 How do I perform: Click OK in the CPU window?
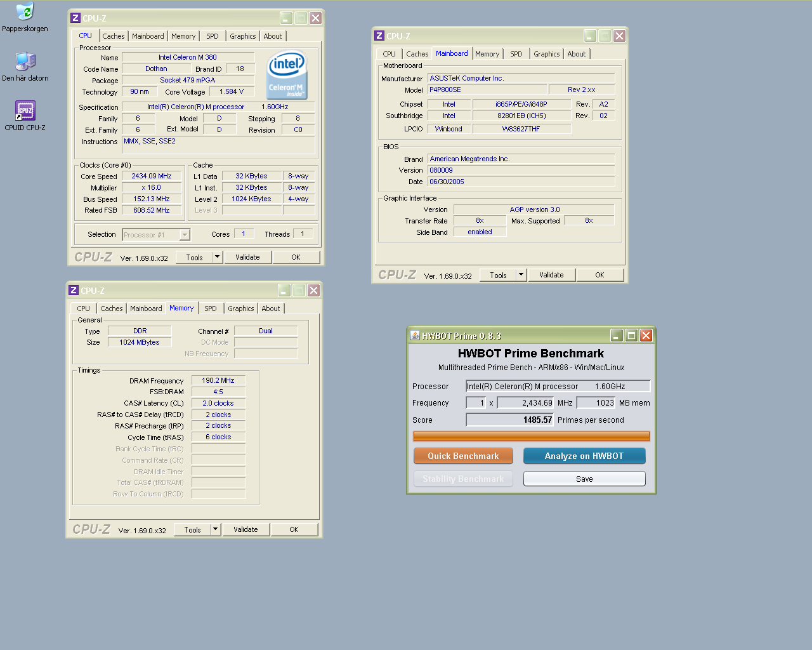[296, 257]
